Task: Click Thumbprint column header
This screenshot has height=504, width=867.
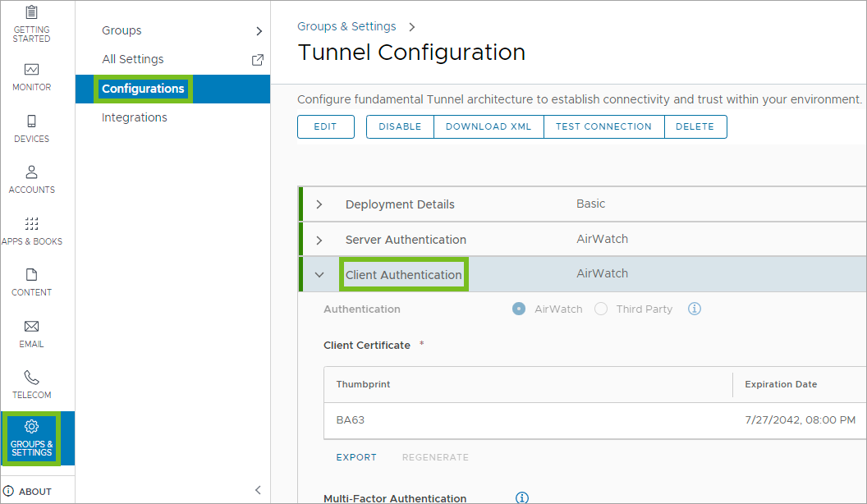Action: point(363,384)
